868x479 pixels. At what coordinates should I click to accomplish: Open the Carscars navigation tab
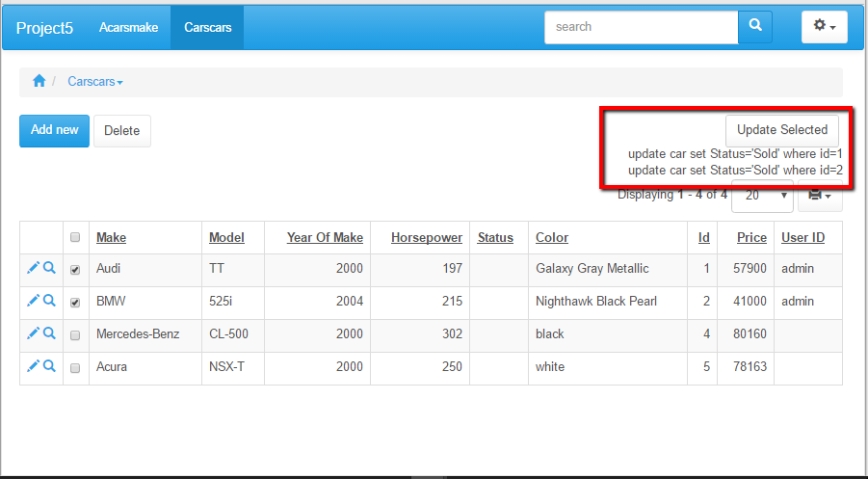point(207,27)
